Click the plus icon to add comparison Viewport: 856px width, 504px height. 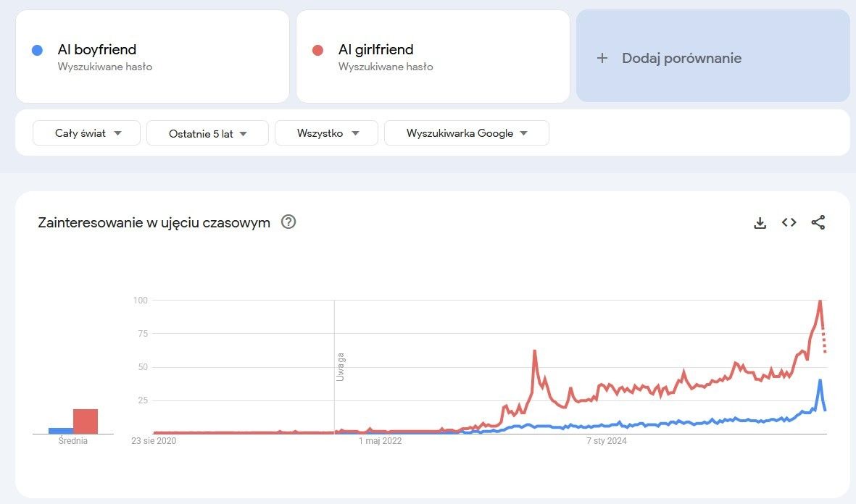pyautogui.click(x=602, y=58)
